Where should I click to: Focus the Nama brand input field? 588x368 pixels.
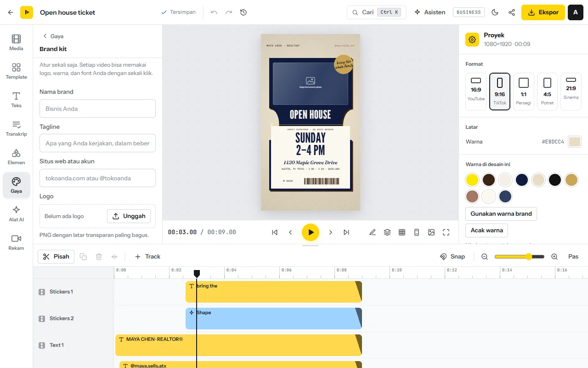point(97,109)
